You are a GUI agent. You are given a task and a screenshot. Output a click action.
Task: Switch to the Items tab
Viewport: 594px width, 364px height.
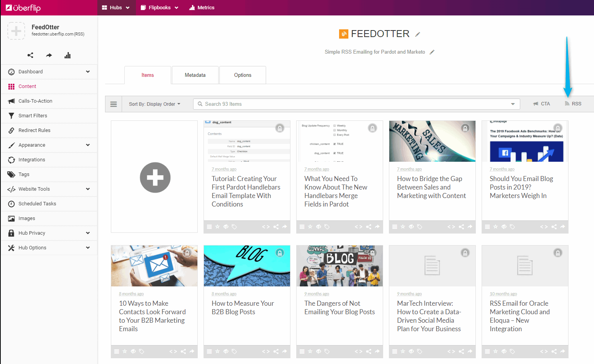pos(148,75)
